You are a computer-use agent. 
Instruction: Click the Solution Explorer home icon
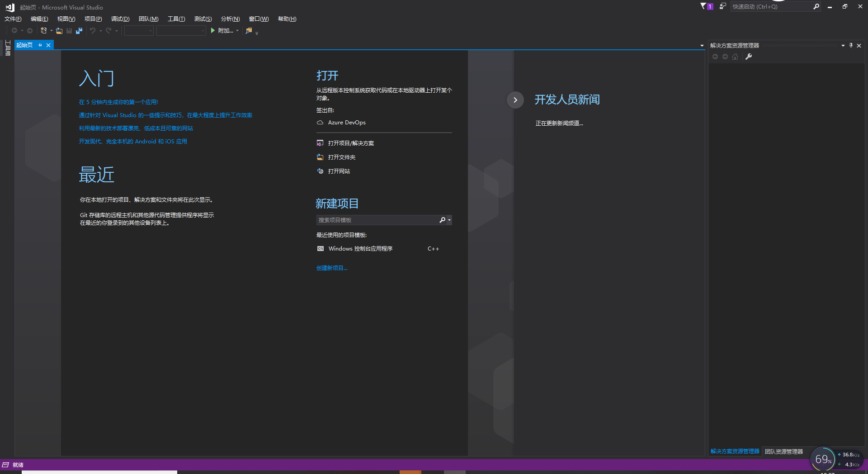[x=735, y=57]
